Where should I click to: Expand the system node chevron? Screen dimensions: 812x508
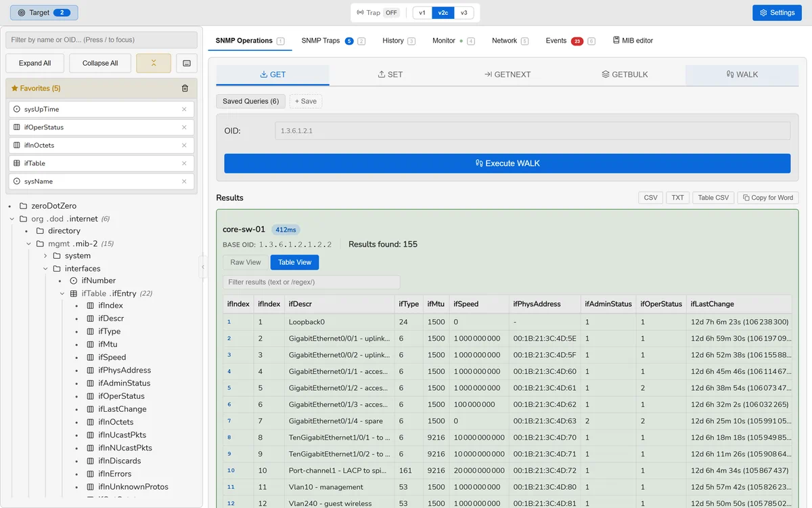[x=45, y=256]
